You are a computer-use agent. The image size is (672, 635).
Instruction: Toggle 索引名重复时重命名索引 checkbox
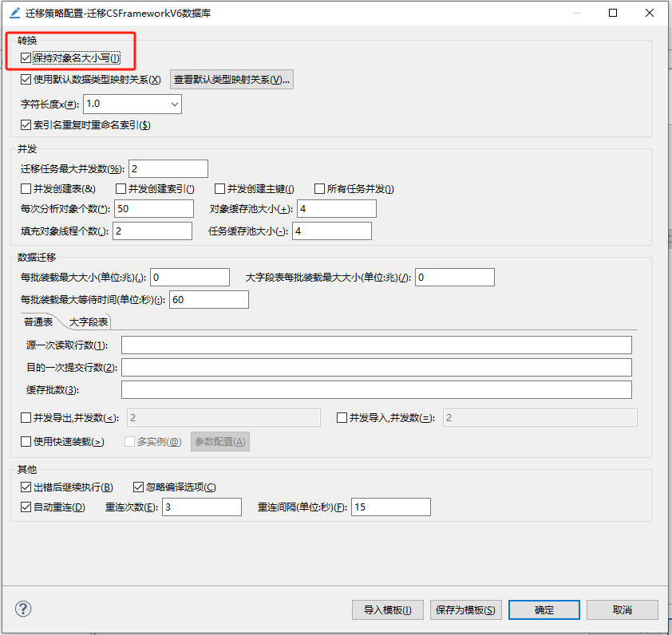[26, 125]
